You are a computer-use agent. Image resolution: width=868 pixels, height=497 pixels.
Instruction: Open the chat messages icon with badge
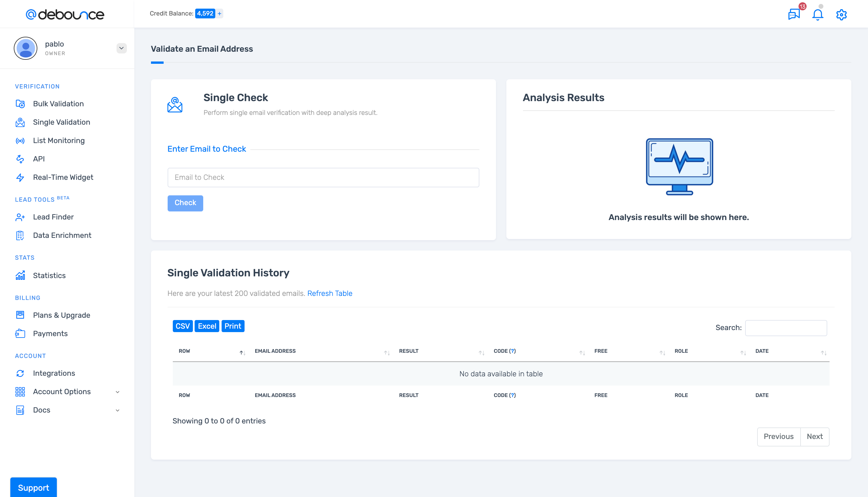tap(794, 14)
